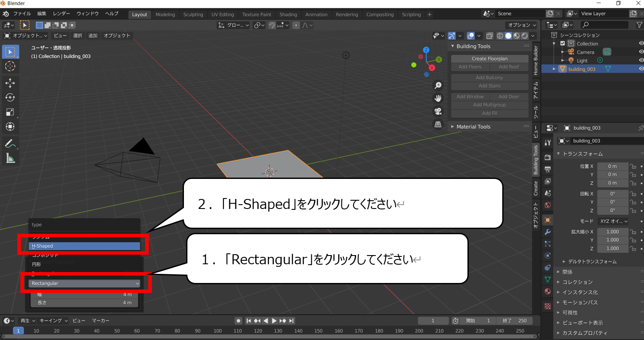
Task: Switch to material preview shading
Action: coord(517,36)
